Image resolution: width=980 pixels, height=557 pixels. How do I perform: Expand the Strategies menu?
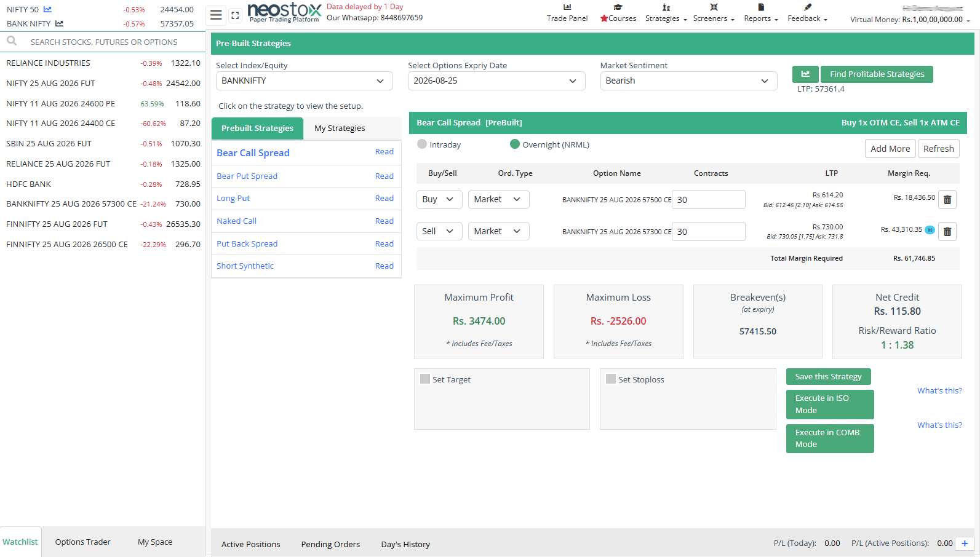[x=666, y=12]
